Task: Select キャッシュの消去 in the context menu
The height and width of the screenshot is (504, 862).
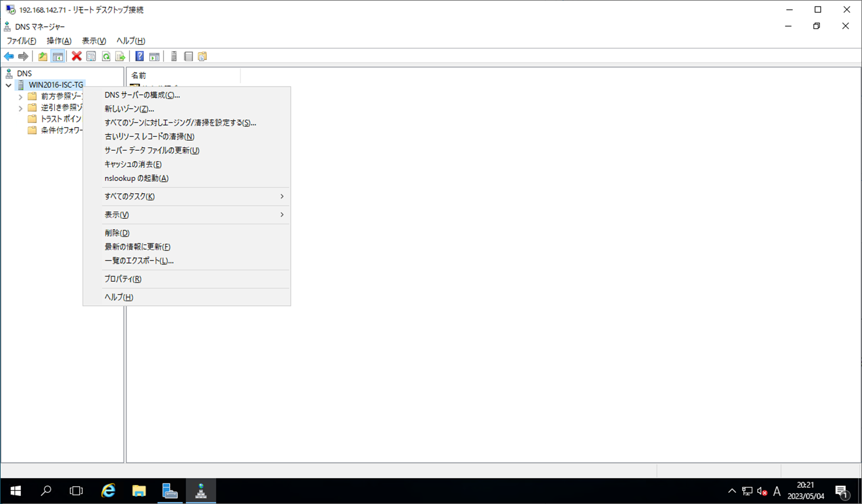Action: tap(133, 164)
